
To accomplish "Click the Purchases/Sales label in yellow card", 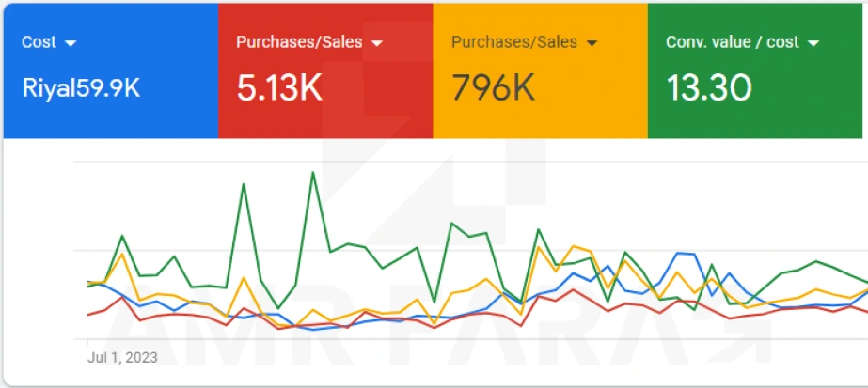I will coord(514,42).
